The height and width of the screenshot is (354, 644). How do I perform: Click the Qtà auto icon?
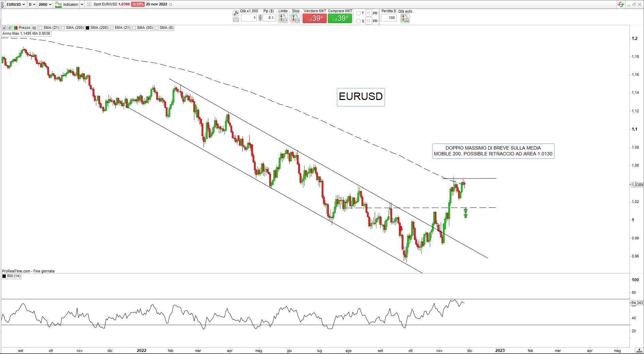click(405, 18)
